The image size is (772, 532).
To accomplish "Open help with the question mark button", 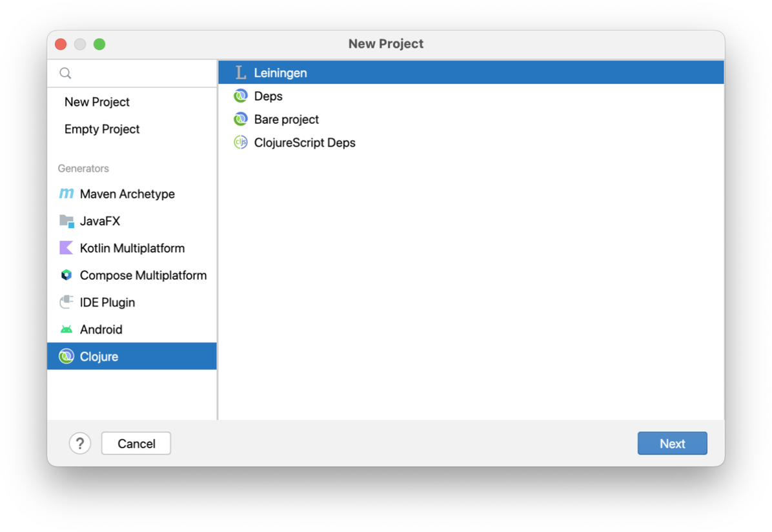I will 80,444.
